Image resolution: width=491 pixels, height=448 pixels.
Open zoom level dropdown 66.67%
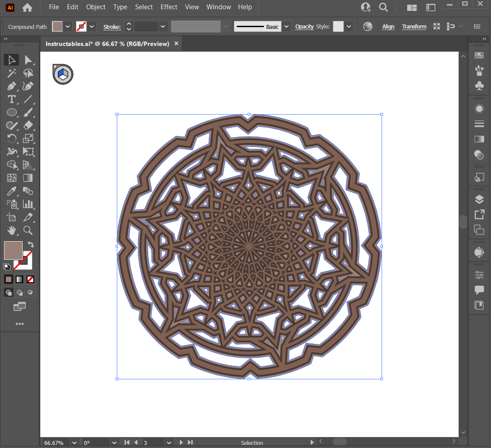(74, 443)
